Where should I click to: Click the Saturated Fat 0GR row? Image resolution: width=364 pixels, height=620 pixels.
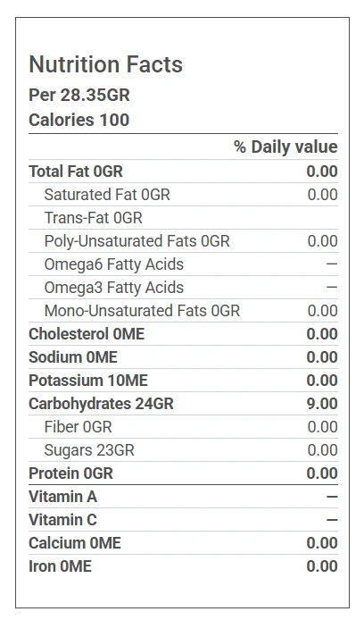point(183,195)
